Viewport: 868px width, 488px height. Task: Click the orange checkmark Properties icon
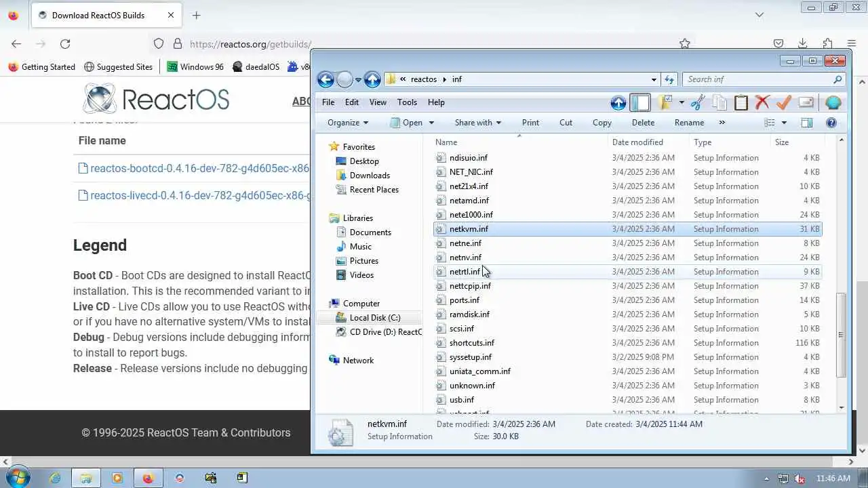pos(784,102)
